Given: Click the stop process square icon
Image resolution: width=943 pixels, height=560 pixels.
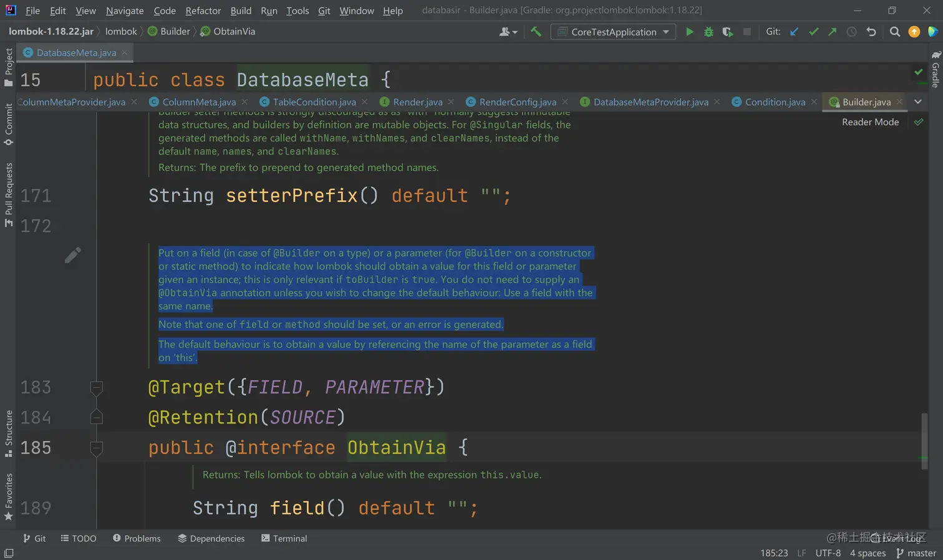Looking at the screenshot, I should tap(747, 32).
